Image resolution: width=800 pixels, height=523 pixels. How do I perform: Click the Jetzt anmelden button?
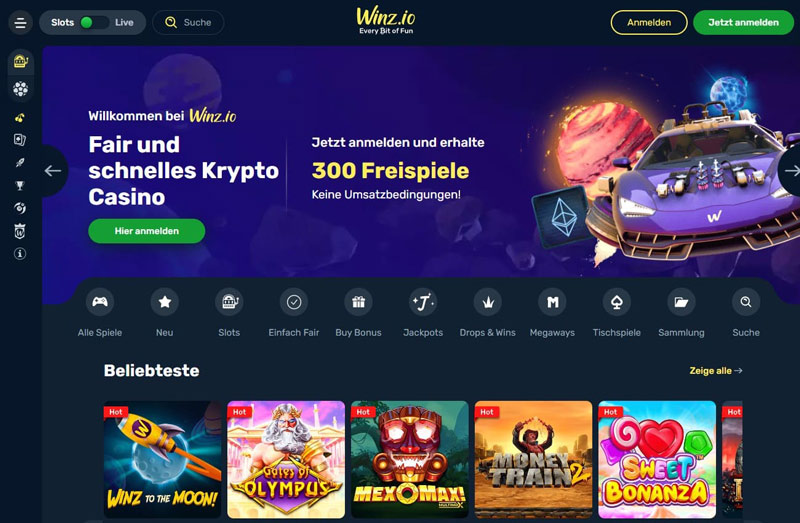tap(743, 22)
